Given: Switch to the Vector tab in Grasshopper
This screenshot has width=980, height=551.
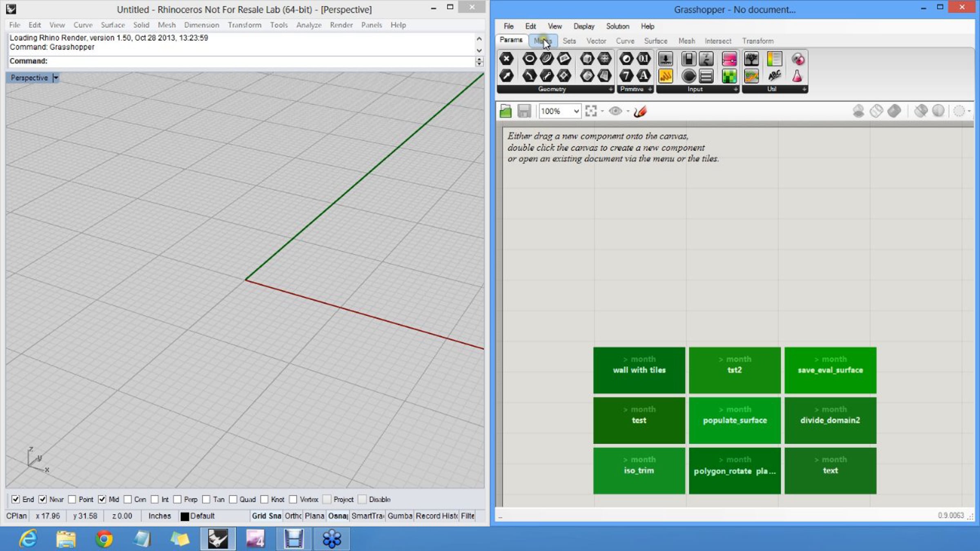Looking at the screenshot, I should [596, 41].
